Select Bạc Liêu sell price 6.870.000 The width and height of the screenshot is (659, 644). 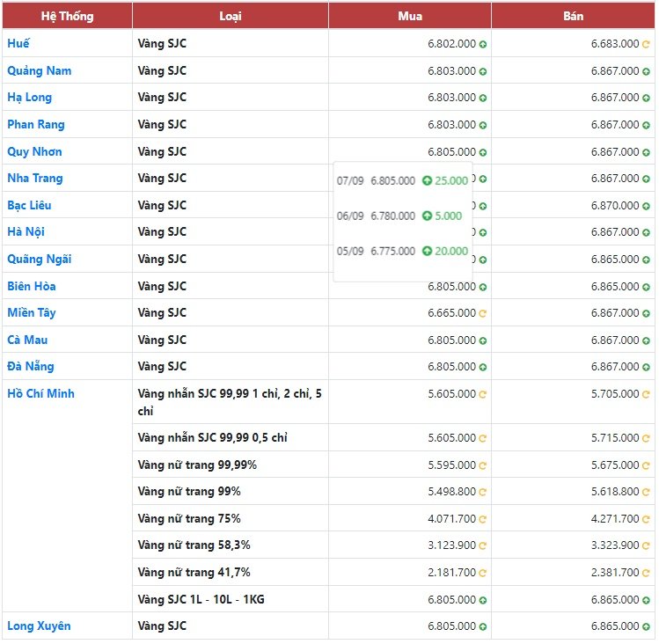point(615,206)
